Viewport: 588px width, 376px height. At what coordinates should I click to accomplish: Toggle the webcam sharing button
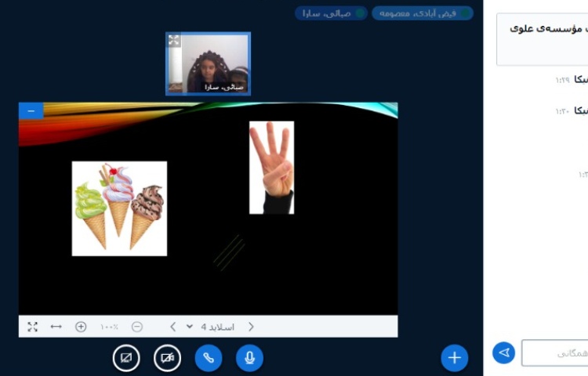tap(168, 358)
